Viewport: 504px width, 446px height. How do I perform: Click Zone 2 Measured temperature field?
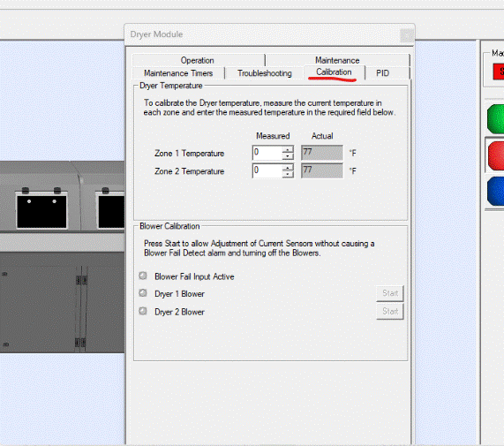[267, 170]
